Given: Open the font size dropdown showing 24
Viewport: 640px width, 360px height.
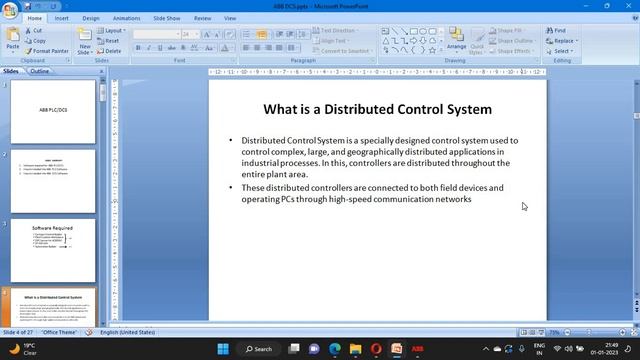Looking at the screenshot, I should tap(190, 35).
